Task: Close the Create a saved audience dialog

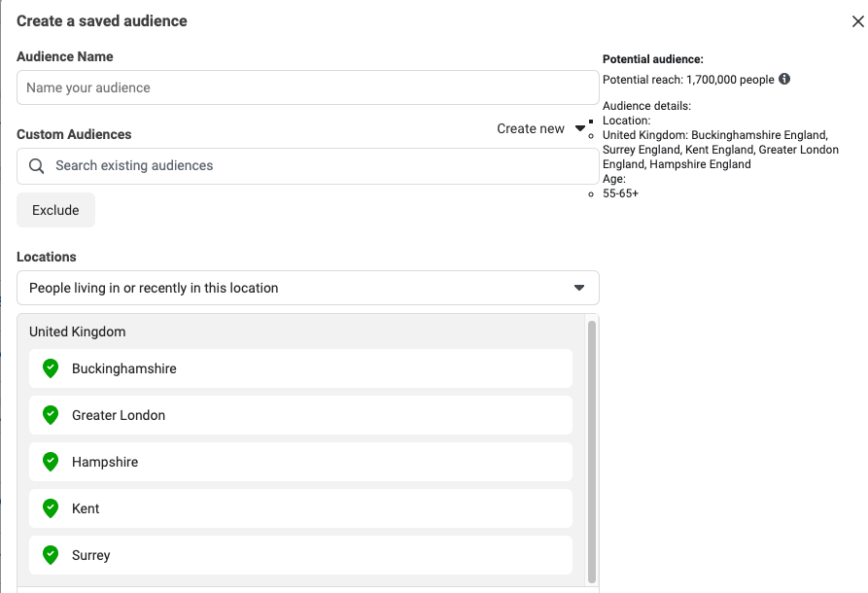Action: tap(857, 21)
